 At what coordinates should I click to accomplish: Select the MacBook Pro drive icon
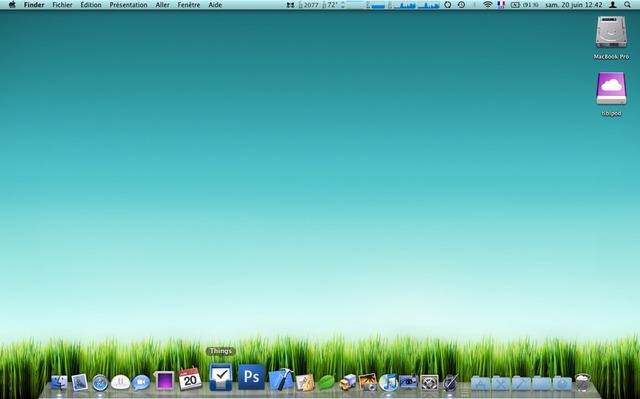611,38
